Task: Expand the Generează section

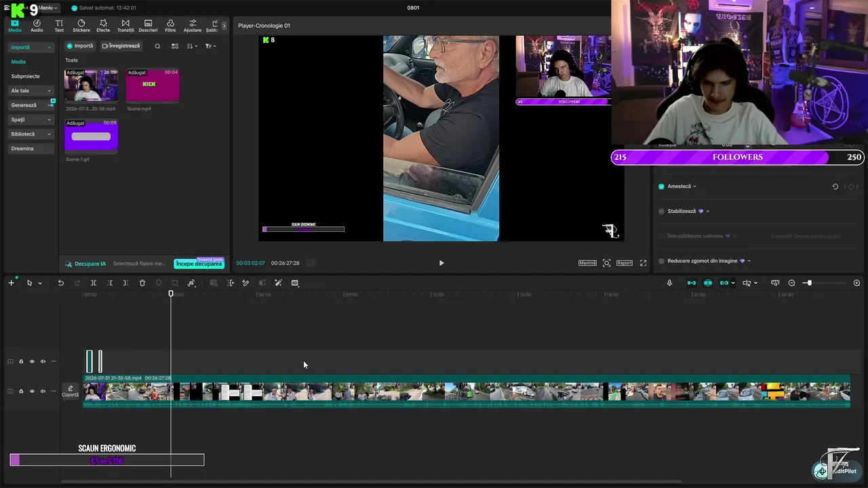Action: click(x=49, y=105)
